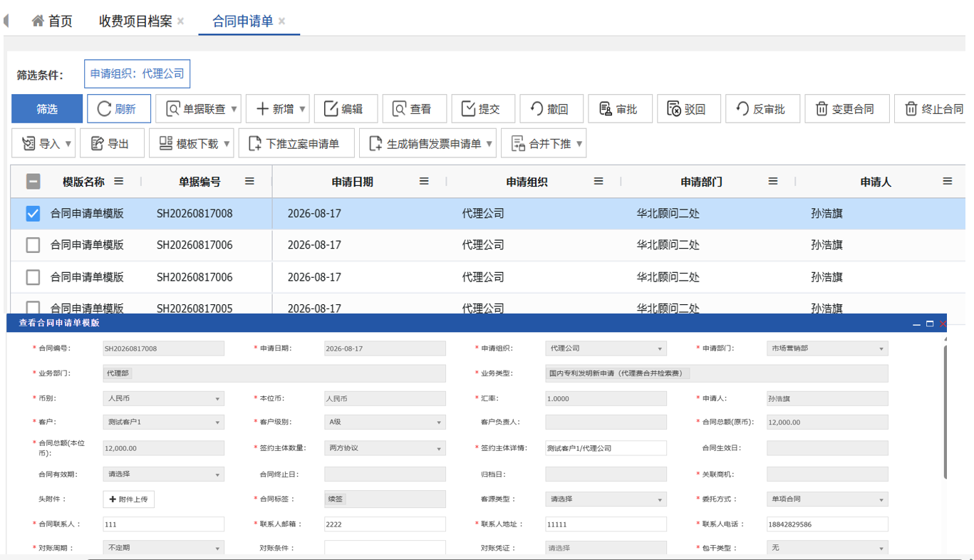Open the 签约主体数量 dropdown
Image resolution: width=974 pixels, height=560 pixels.
pos(385,448)
